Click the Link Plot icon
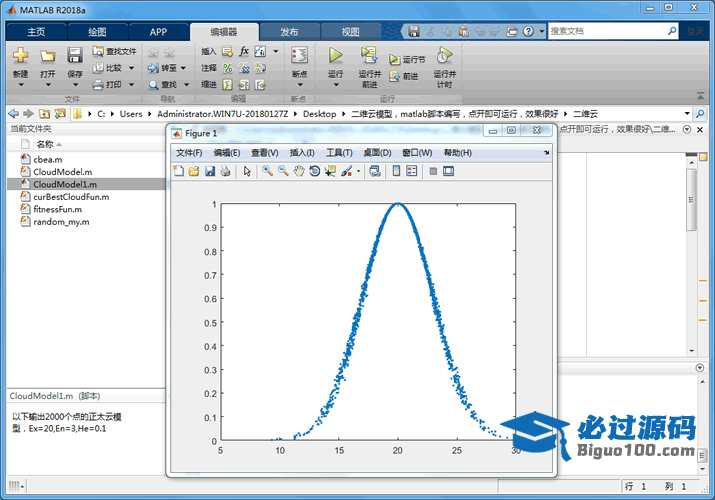The image size is (715, 500). 375,171
